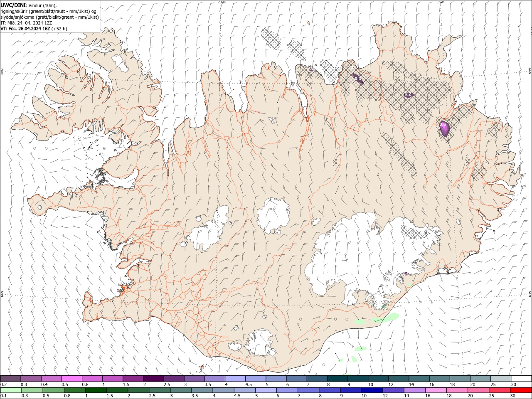Pick the snow scale swatch starting at 0.2
Viewport: 532px width, 399px height.
click(10, 379)
